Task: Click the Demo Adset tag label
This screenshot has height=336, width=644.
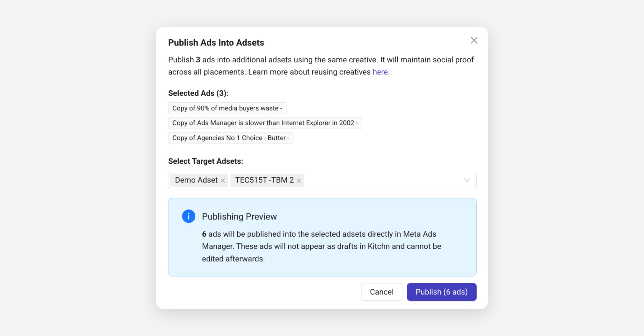Action: tap(196, 180)
